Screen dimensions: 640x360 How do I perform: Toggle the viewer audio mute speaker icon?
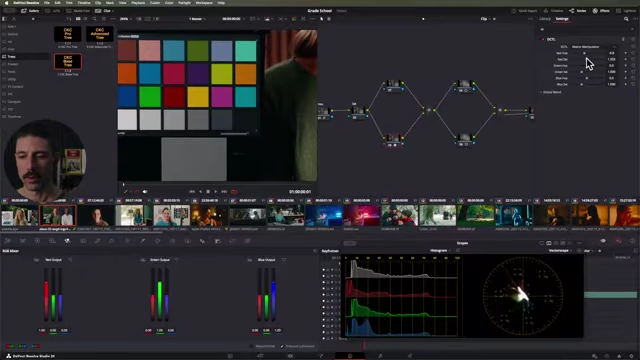[145, 191]
